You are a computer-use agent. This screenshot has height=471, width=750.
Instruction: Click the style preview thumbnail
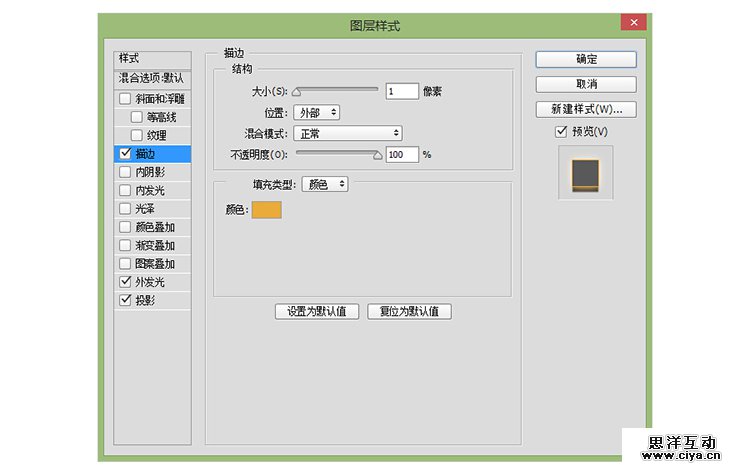coord(585,172)
